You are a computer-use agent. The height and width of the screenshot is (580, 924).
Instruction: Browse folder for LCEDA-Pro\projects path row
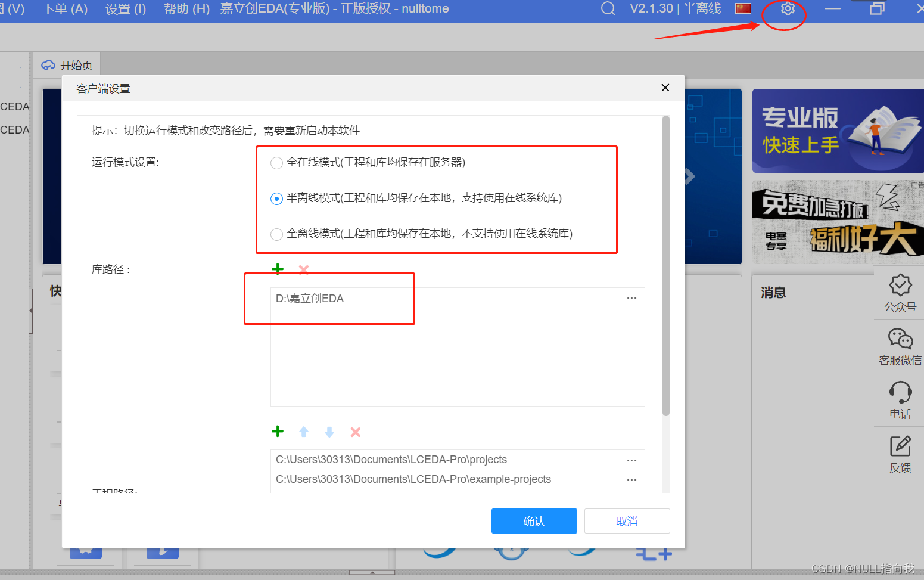pyautogui.click(x=631, y=460)
